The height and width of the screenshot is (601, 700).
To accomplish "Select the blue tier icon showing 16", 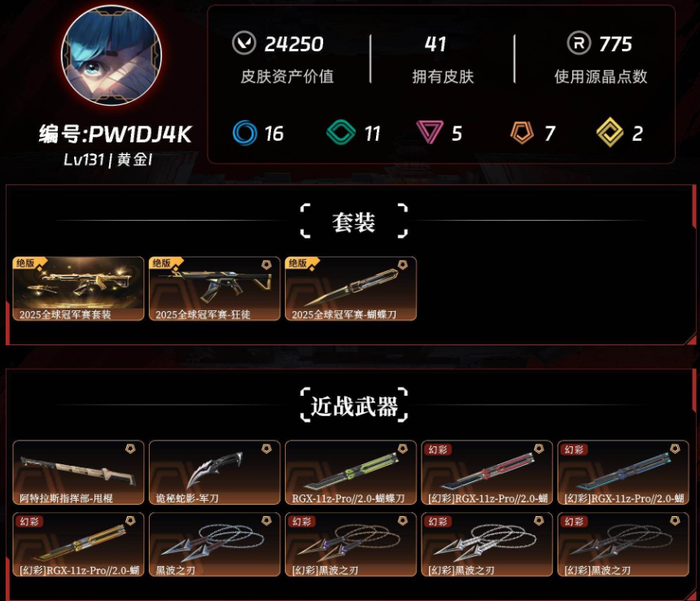I will pos(245,133).
